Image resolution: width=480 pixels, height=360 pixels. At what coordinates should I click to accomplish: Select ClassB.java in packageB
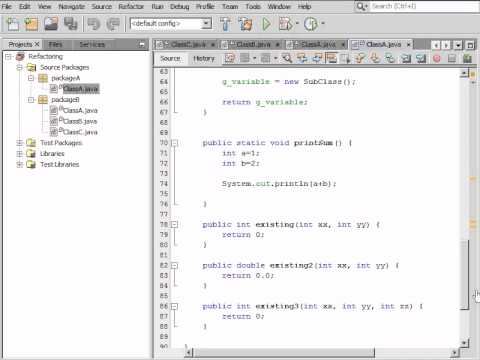point(80,121)
